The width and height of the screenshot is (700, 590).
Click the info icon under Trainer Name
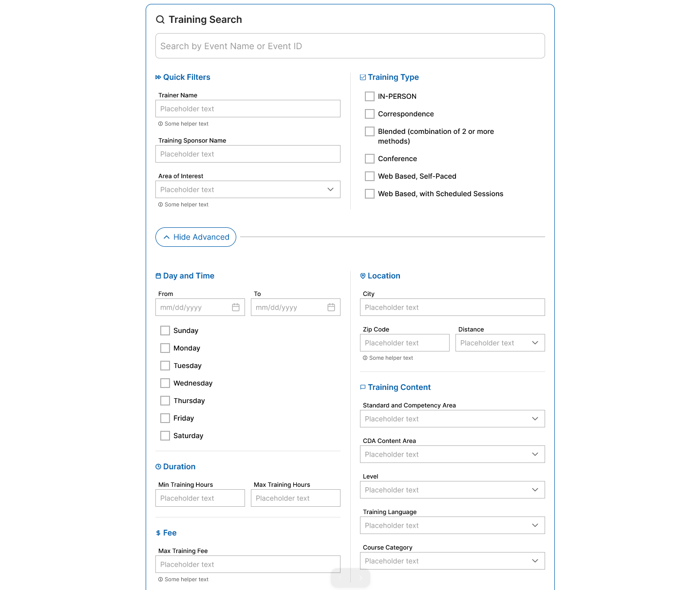coord(161,124)
